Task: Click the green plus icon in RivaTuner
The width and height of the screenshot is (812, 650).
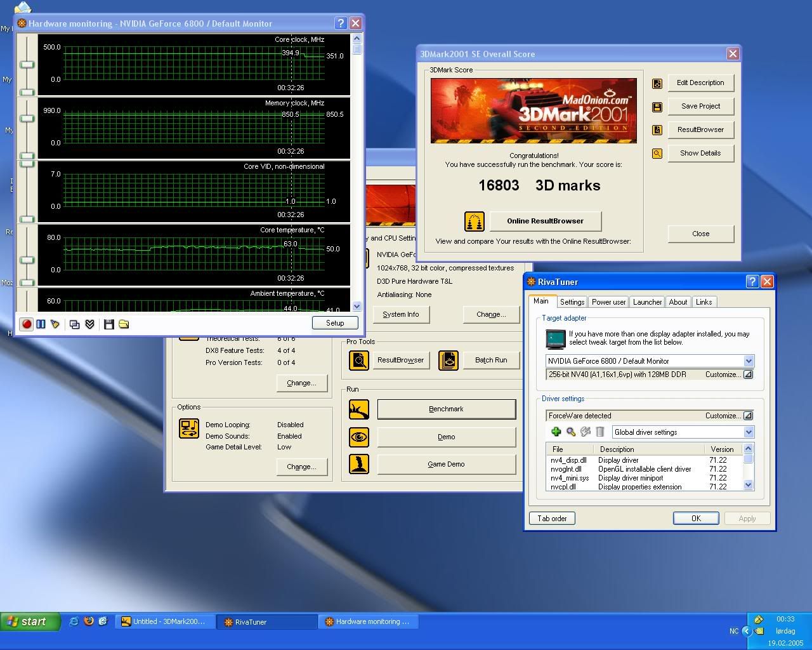Action: click(x=556, y=432)
